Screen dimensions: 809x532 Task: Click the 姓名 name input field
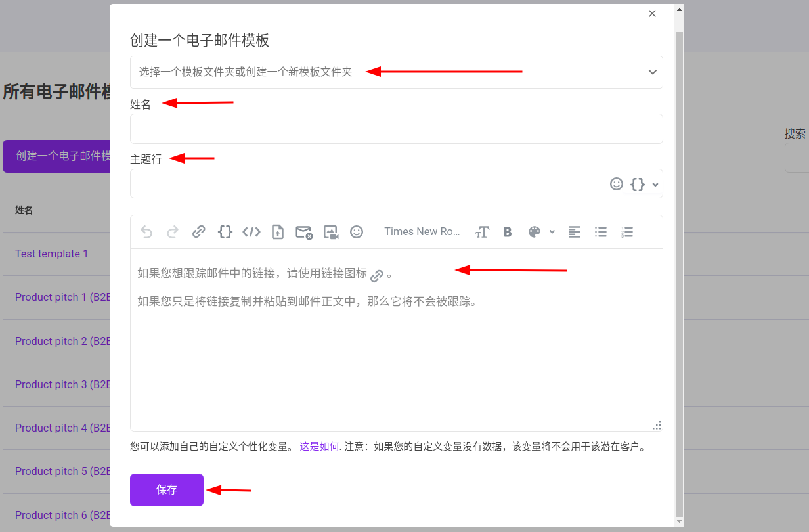coord(397,129)
